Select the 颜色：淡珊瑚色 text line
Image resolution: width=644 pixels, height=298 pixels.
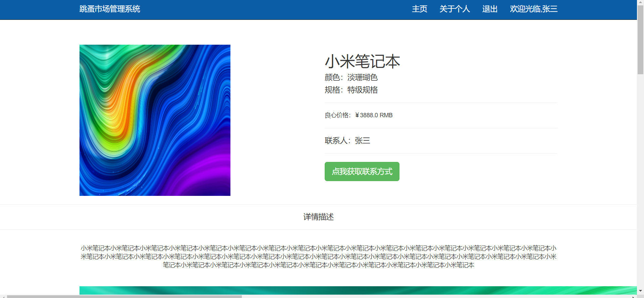351,78
